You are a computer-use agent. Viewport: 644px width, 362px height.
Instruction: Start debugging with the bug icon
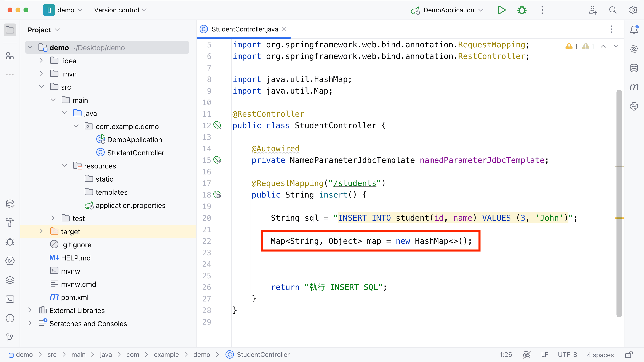[522, 10]
